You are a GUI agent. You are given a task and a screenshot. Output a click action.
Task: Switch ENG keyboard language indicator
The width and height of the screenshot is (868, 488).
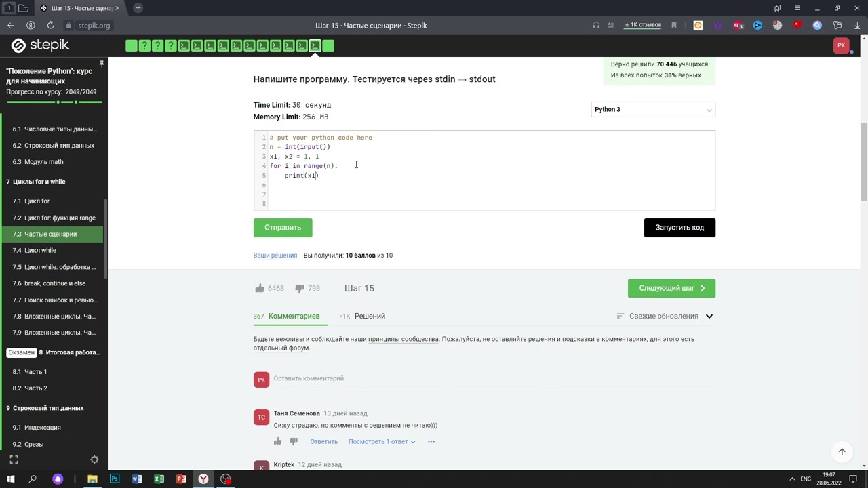[806, 479]
